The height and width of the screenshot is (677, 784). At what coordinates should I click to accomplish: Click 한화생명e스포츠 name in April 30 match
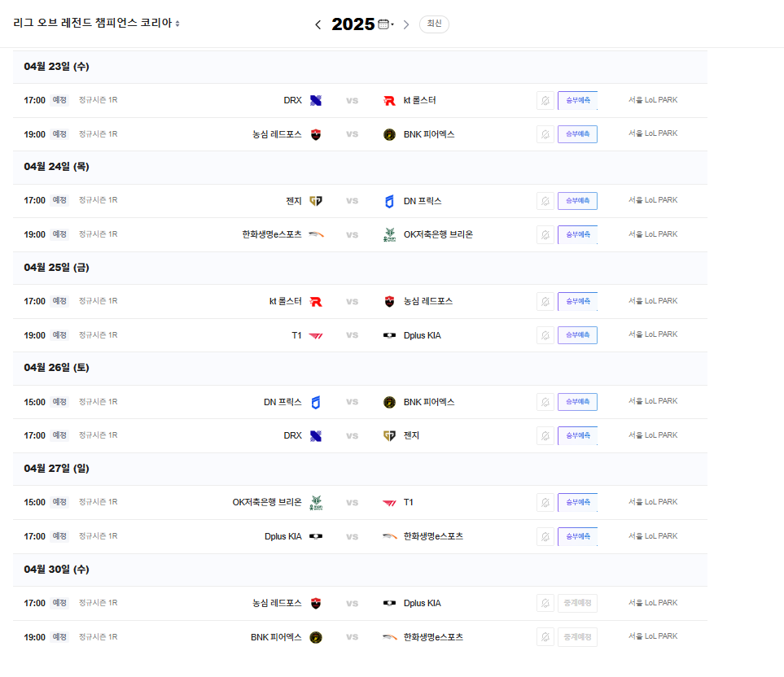click(x=433, y=637)
